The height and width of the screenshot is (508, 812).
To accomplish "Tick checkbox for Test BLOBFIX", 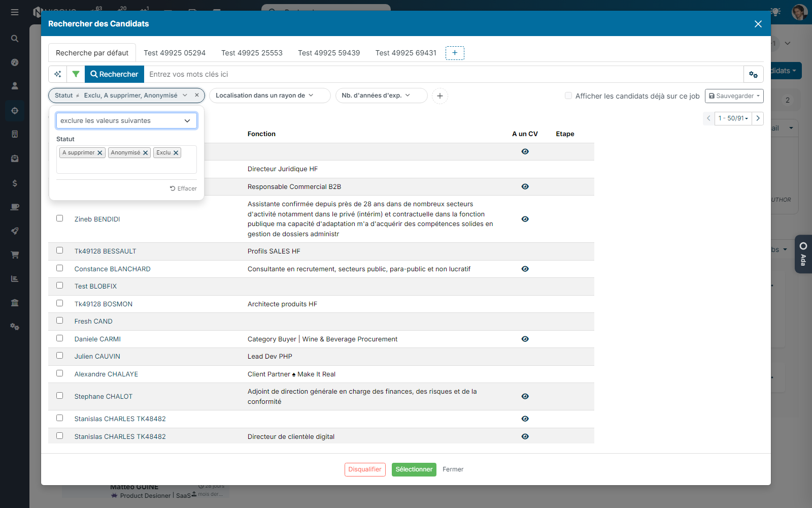I will 59,285.
